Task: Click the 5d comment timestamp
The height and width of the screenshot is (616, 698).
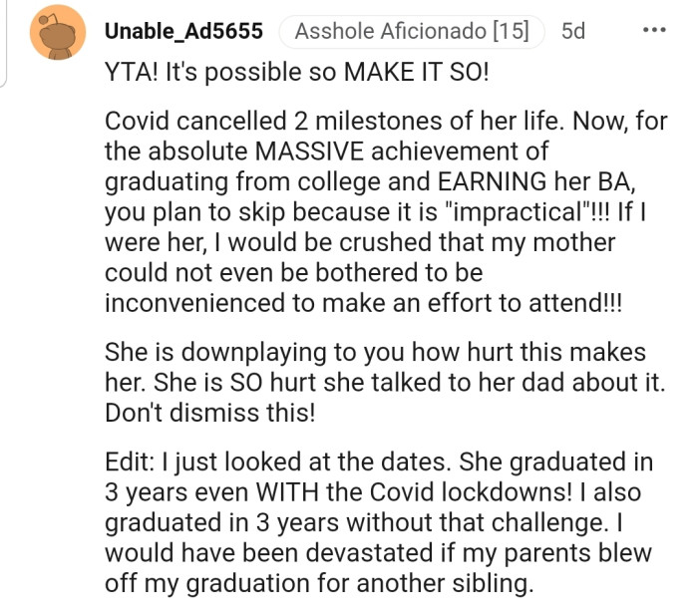Action: point(573,32)
